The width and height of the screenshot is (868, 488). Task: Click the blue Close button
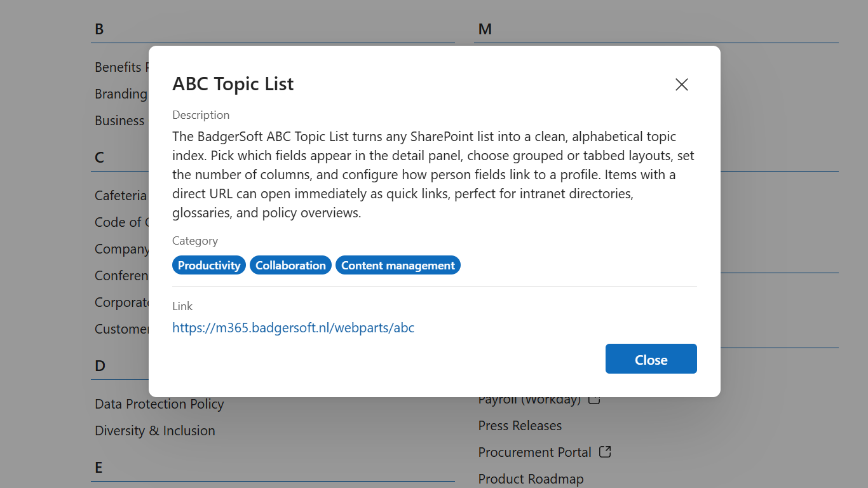pyautogui.click(x=651, y=358)
